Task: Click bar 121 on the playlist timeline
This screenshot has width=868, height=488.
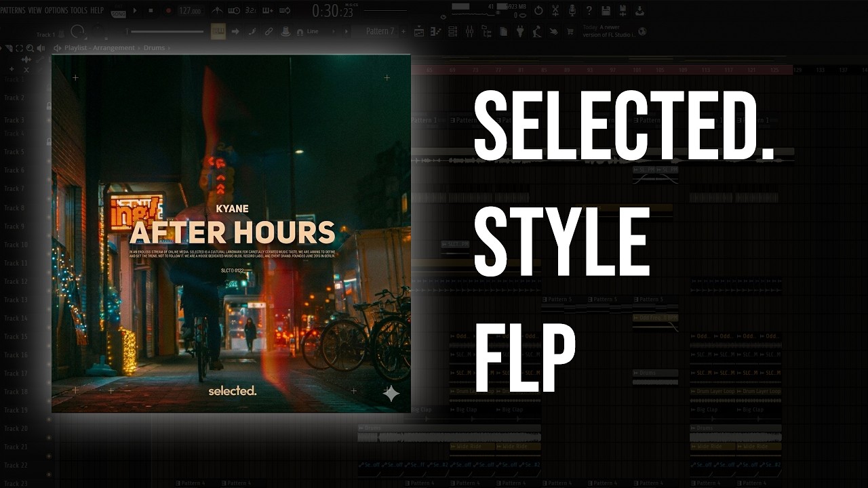Action: (751, 70)
